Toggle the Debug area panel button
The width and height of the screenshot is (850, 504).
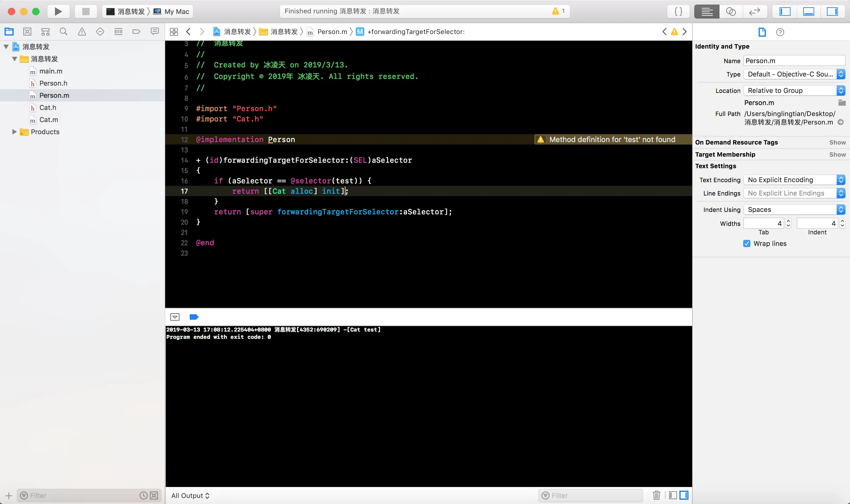809,12
